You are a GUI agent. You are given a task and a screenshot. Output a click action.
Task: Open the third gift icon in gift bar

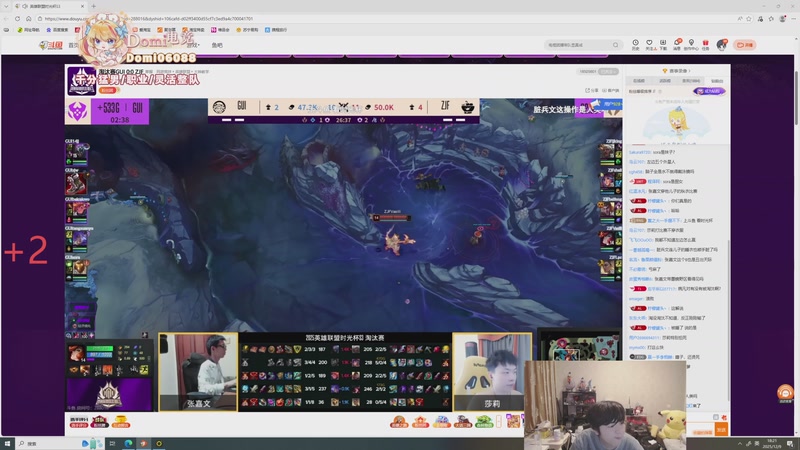[442, 421]
